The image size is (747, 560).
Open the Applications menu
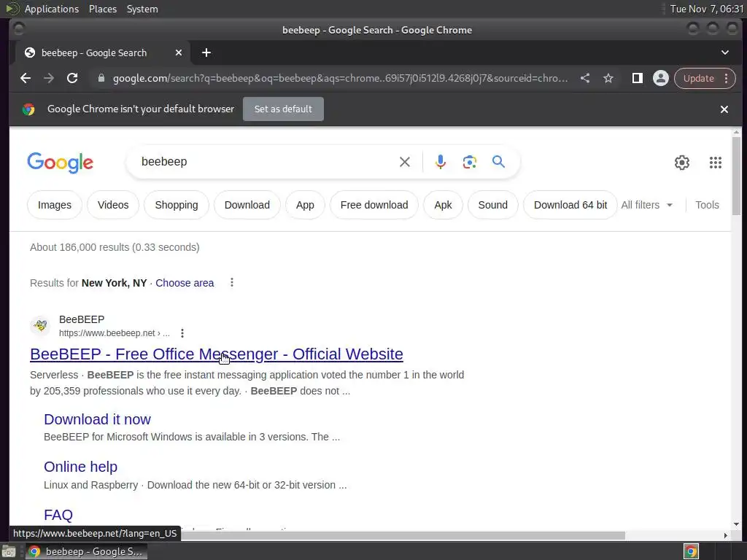coord(52,9)
